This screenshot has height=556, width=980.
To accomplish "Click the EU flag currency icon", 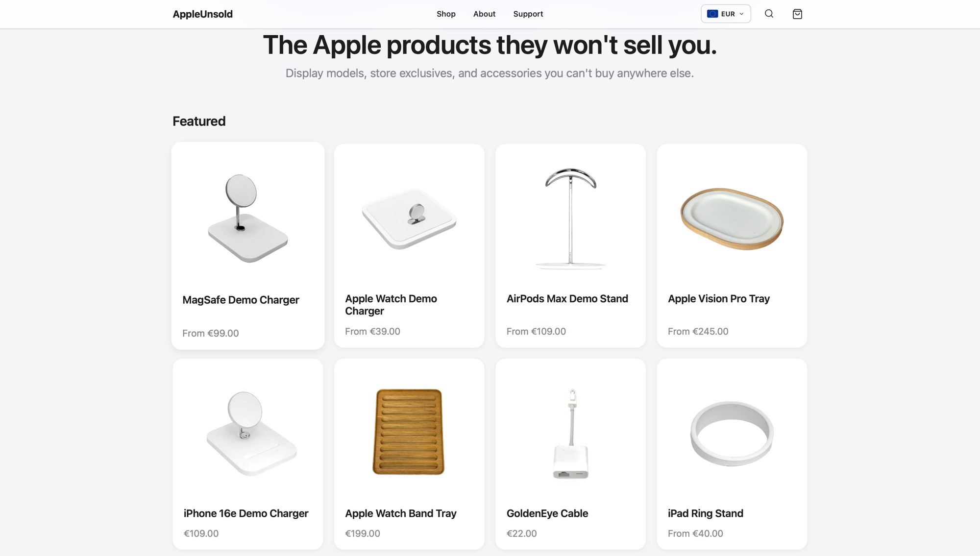I will pos(712,14).
